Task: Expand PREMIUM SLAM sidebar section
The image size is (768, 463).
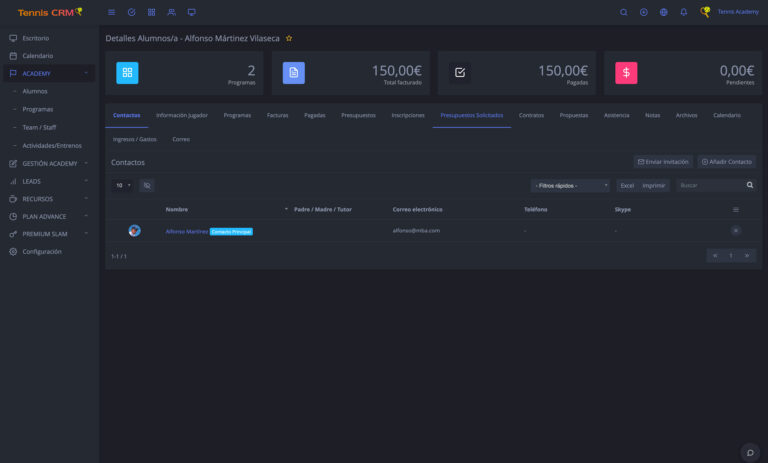Action: (x=48, y=234)
